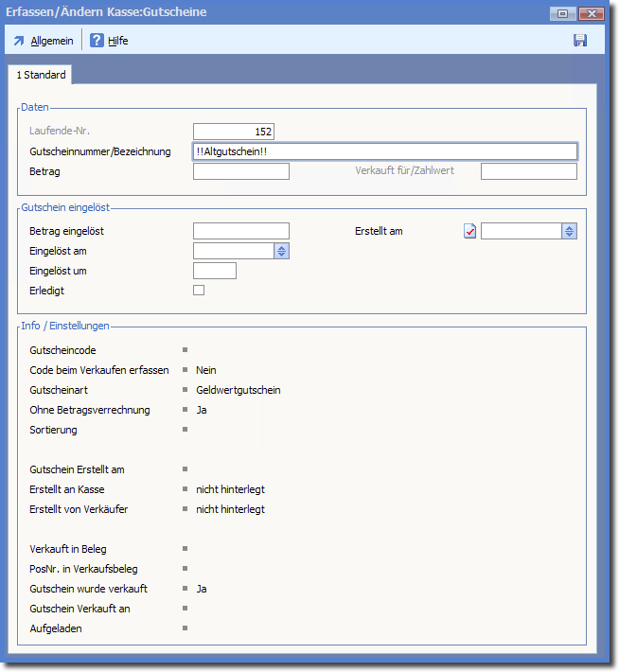
Task: Toggle the Erledigt checkbox
Action: pos(199,291)
